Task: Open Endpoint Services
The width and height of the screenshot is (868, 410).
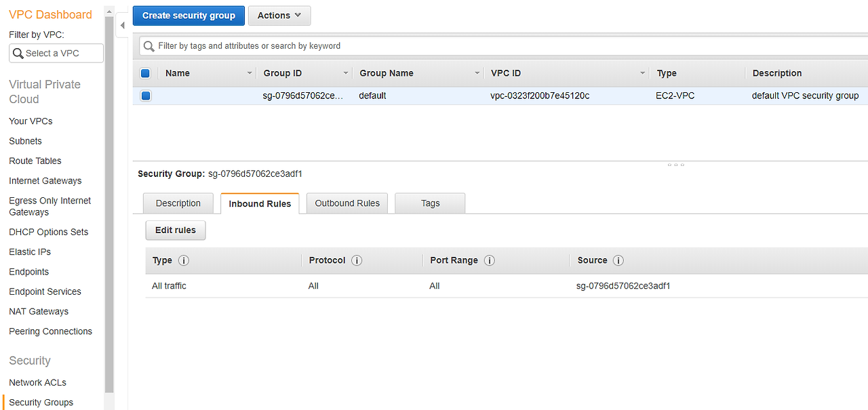Action: point(45,291)
